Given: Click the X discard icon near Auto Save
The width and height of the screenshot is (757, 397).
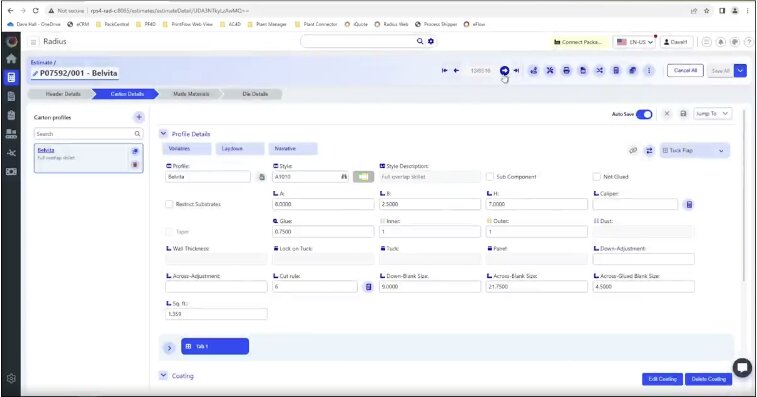Looking at the screenshot, I should point(667,113).
